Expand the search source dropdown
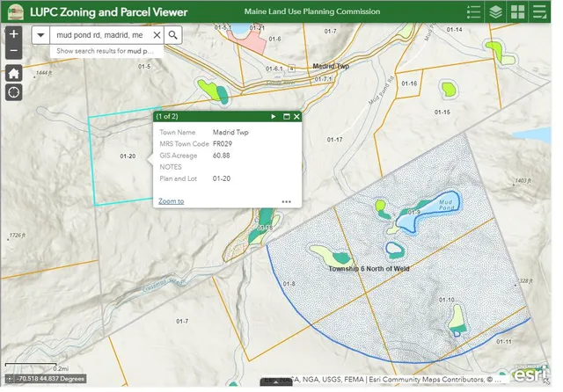The height and width of the screenshot is (392, 563). point(41,35)
